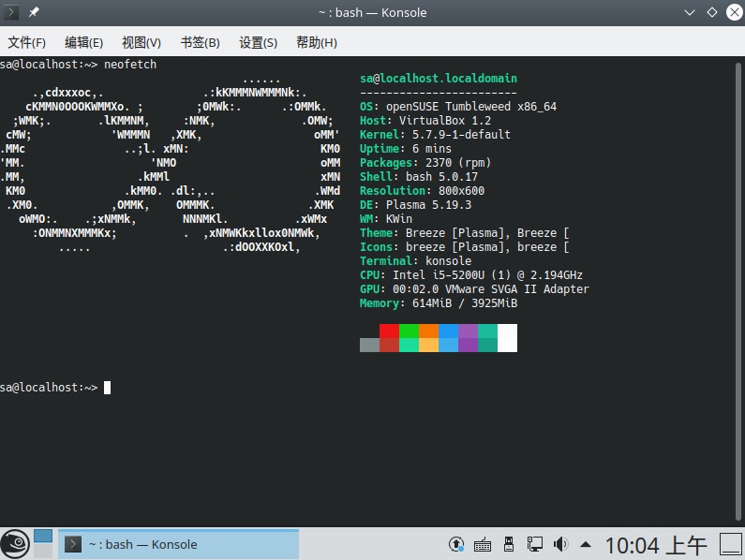Switch to the second virtual desktop in pager
The width and height of the screenshot is (745, 560).
tap(43, 551)
